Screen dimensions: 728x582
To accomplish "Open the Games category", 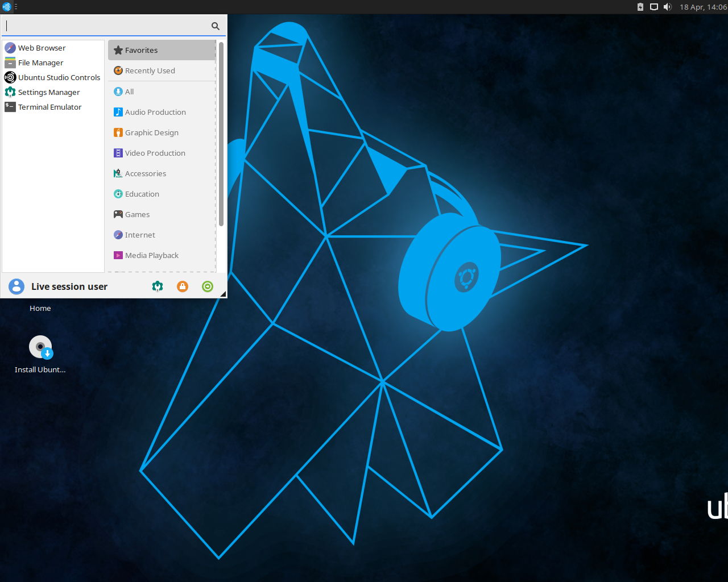I will pos(162,214).
